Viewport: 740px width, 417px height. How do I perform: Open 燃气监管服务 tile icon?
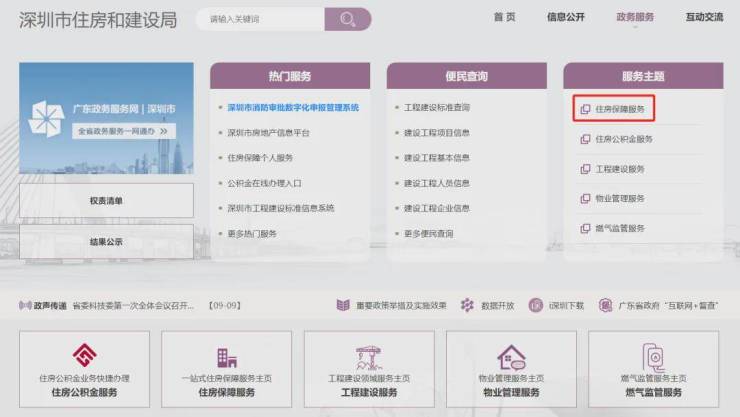point(653,356)
